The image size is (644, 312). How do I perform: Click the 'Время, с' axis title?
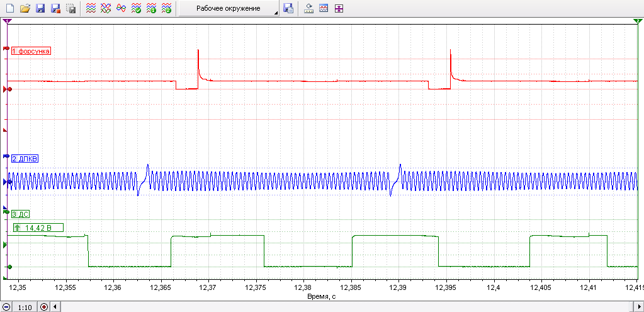tap(321, 296)
